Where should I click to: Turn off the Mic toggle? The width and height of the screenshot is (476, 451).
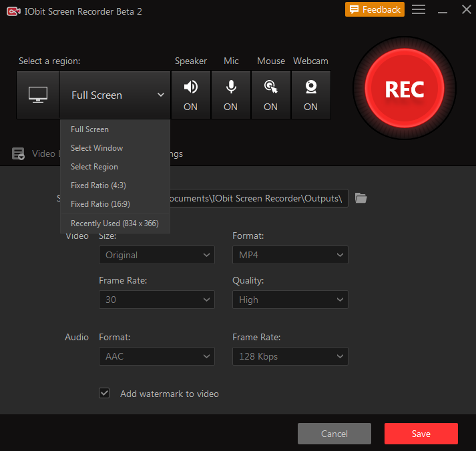pos(231,95)
